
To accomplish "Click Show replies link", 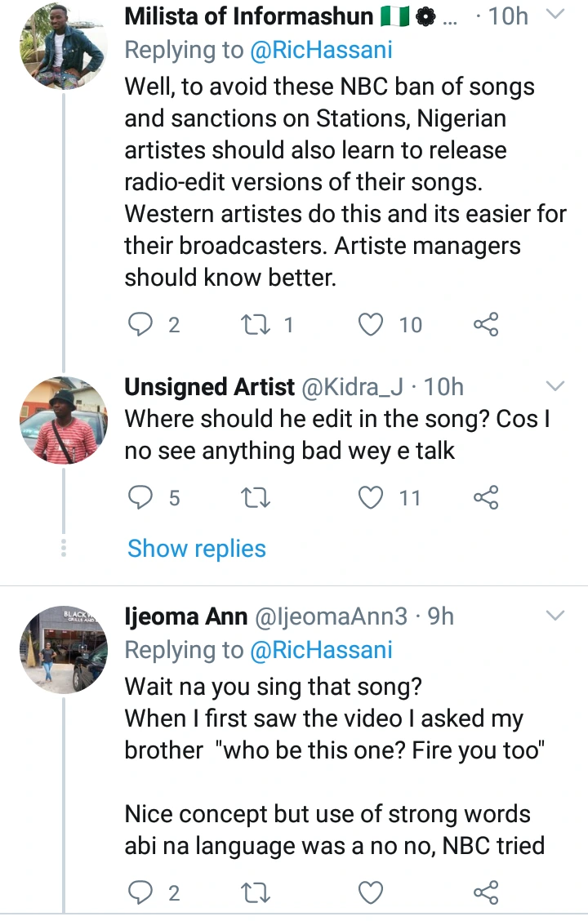I will click(197, 549).
